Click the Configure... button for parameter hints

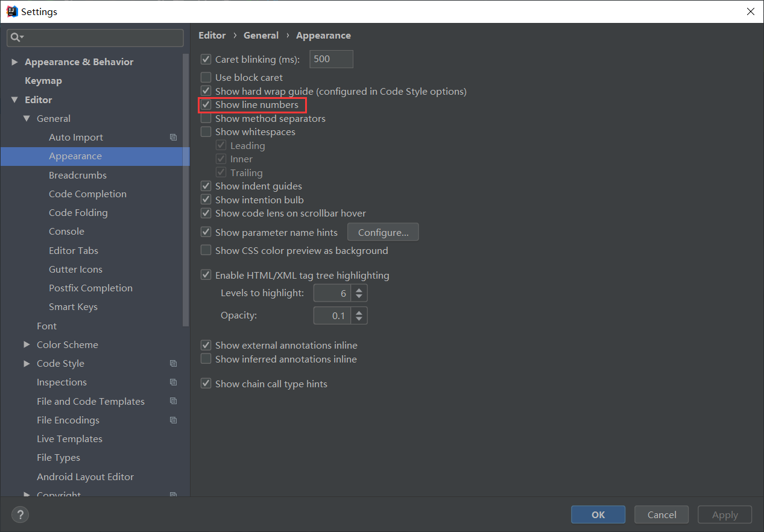pyautogui.click(x=384, y=232)
